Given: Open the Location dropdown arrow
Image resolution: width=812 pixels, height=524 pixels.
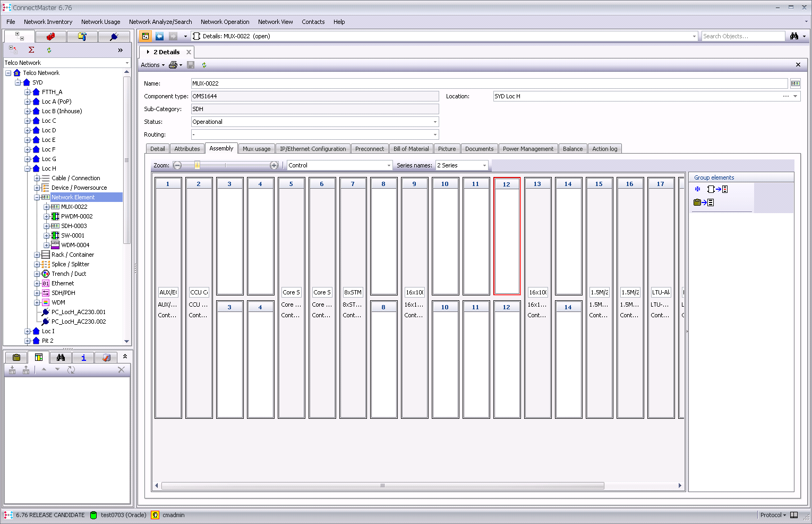Looking at the screenshot, I should pyautogui.click(x=796, y=96).
